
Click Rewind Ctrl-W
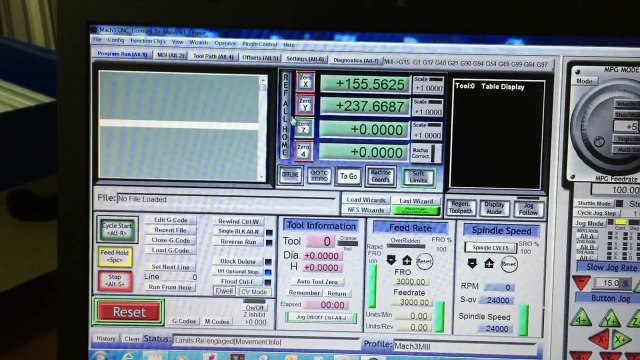pyautogui.click(x=238, y=221)
